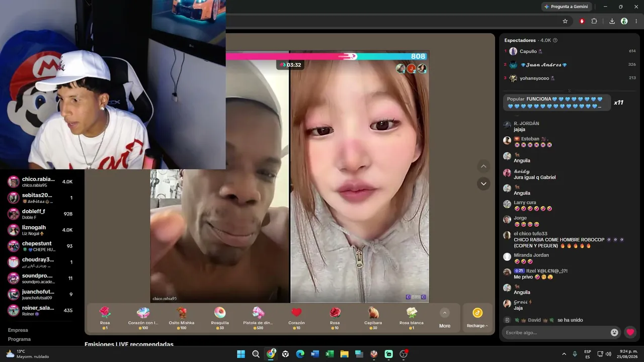Send the Rosquilla donut gift
644x362 pixels.
[220, 318]
